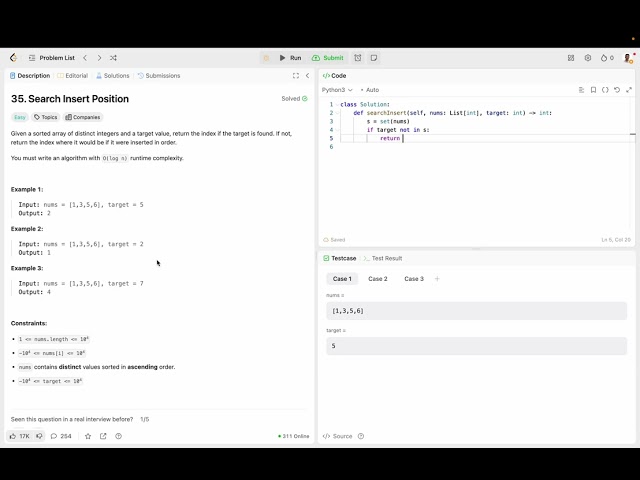Click the curly braces icon in code toolbar
This screenshot has width=640, height=480.
[605, 90]
